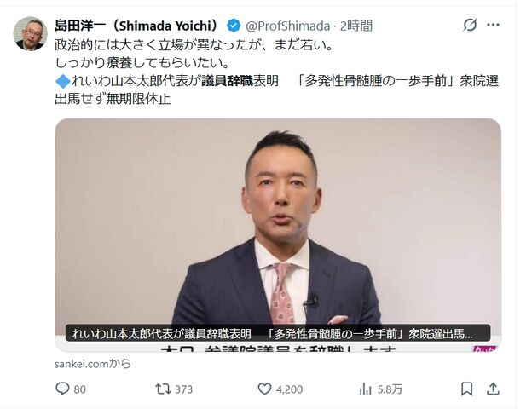Click the 2時間 timestamp
The width and height of the screenshot is (532, 409).
pos(356,26)
